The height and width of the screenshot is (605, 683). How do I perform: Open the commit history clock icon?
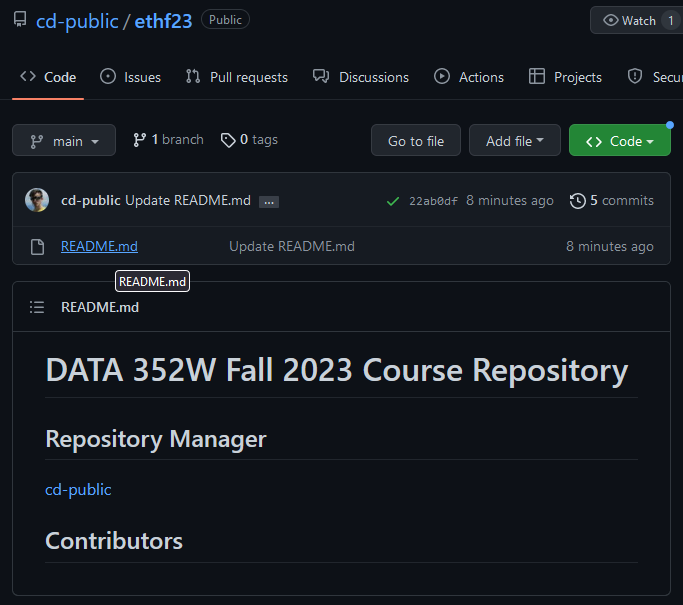(x=577, y=201)
